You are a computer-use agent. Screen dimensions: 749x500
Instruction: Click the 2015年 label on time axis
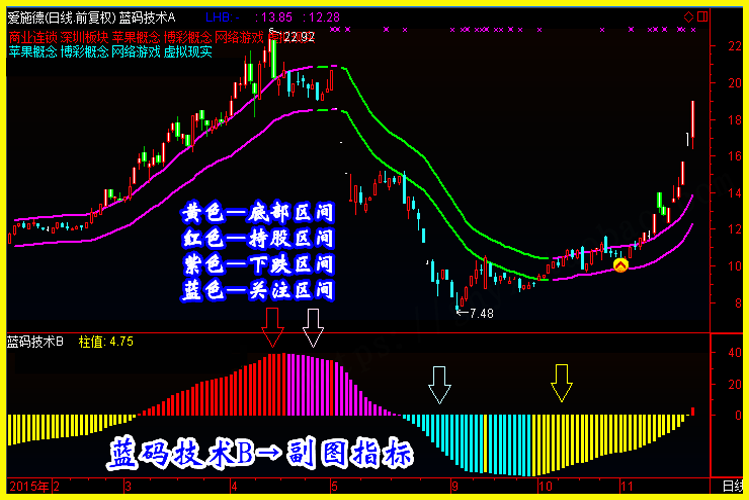click(x=30, y=487)
